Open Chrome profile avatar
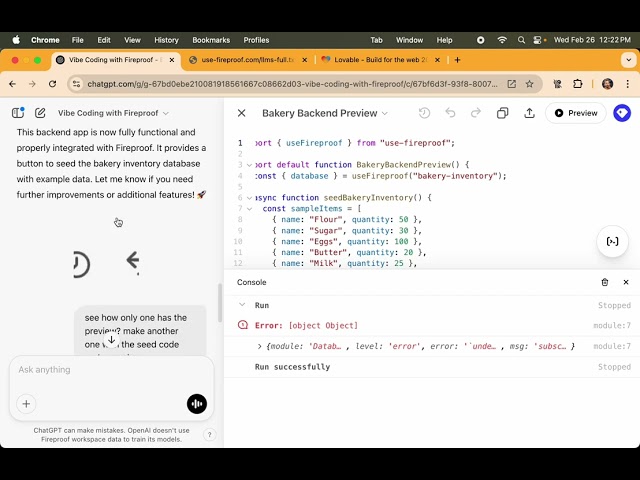Screen dimensions: 640x480 [607, 84]
